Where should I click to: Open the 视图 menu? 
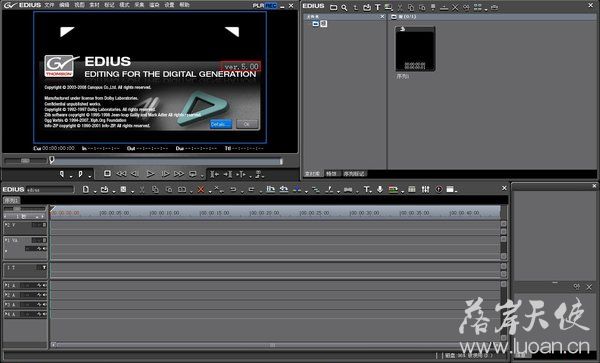(x=79, y=5)
